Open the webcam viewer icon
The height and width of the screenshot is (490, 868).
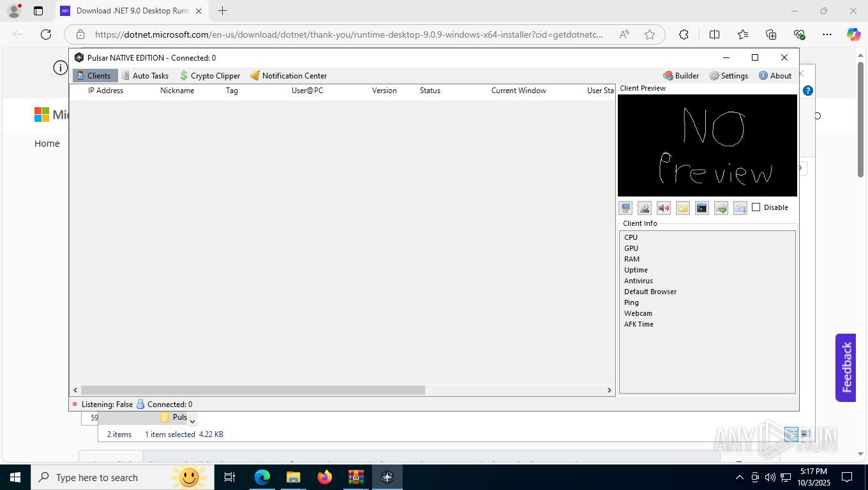645,208
